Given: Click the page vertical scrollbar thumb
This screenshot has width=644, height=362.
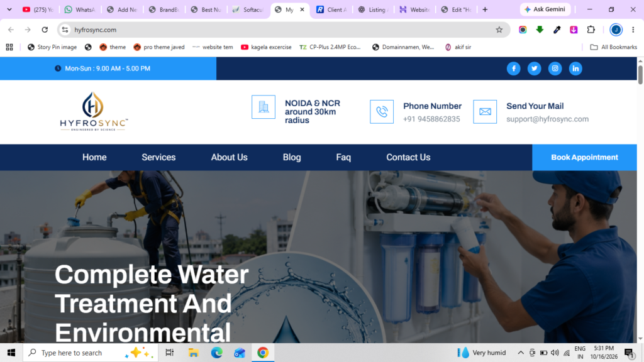Looking at the screenshot, I should pyautogui.click(x=640, y=75).
